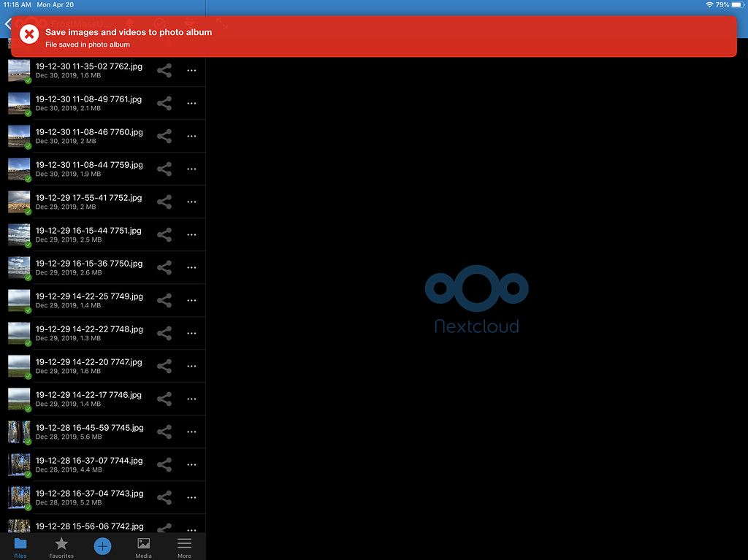The image size is (748, 560).
Task: Open the options menu for 7745.jpg
Action: point(191,431)
